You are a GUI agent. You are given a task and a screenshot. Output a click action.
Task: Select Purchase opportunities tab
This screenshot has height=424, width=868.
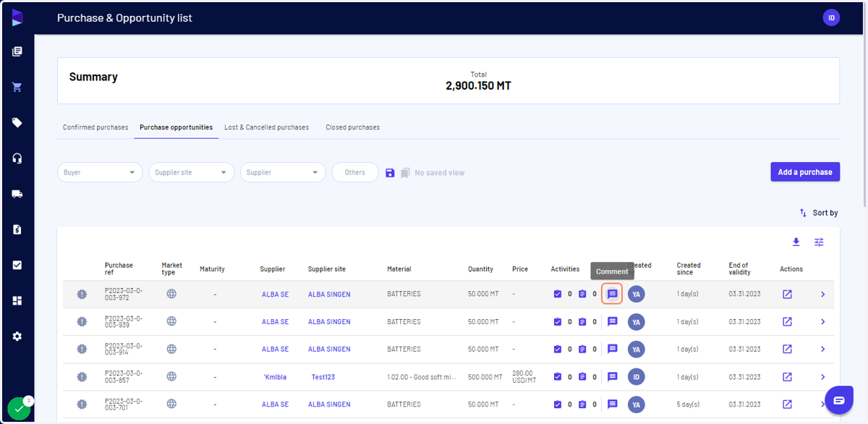pyautogui.click(x=176, y=127)
